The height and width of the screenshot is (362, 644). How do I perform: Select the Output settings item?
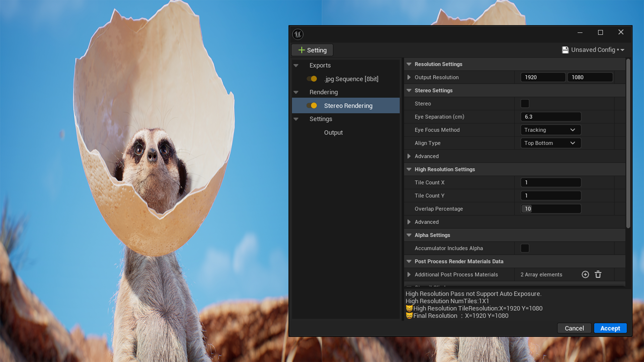333,133
